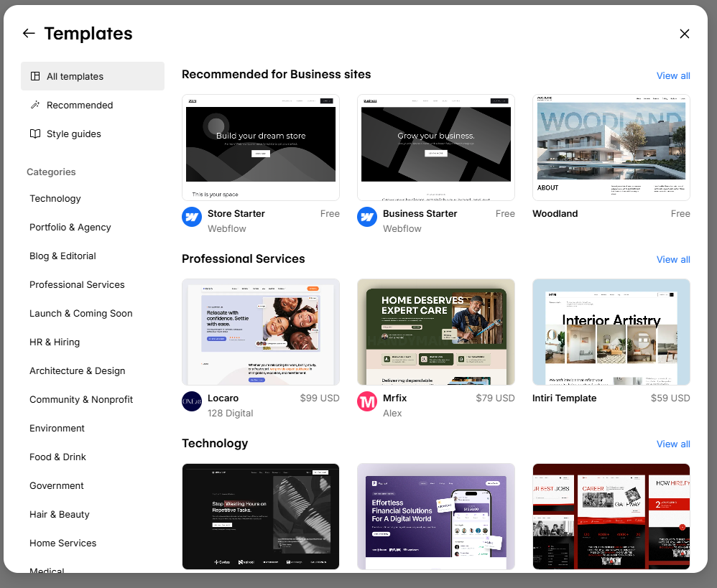The image size is (717, 588).
Task: Click the Mrfix author avatar icon
Action: (x=367, y=401)
